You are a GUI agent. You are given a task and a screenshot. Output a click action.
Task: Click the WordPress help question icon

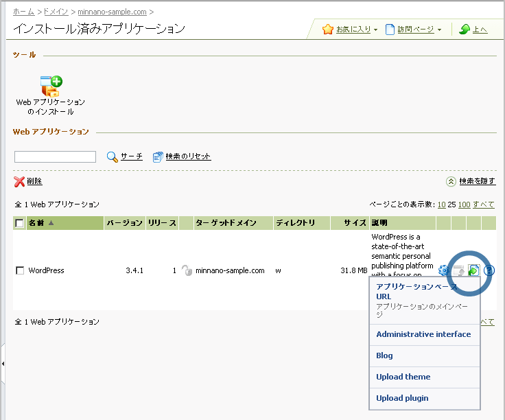[x=489, y=270]
